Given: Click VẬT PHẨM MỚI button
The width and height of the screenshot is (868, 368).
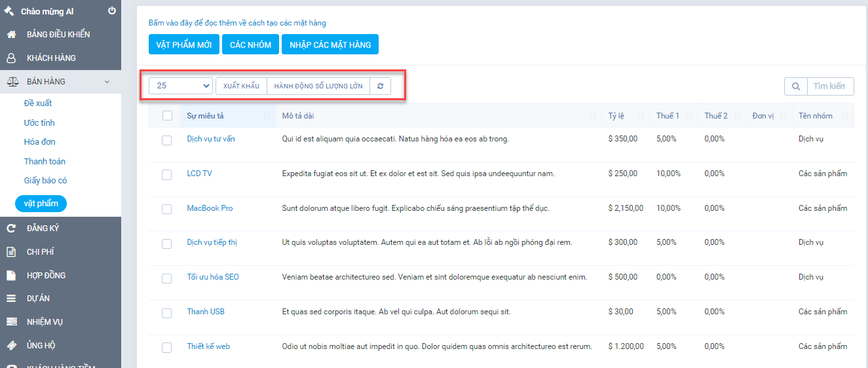Looking at the screenshot, I should (184, 45).
